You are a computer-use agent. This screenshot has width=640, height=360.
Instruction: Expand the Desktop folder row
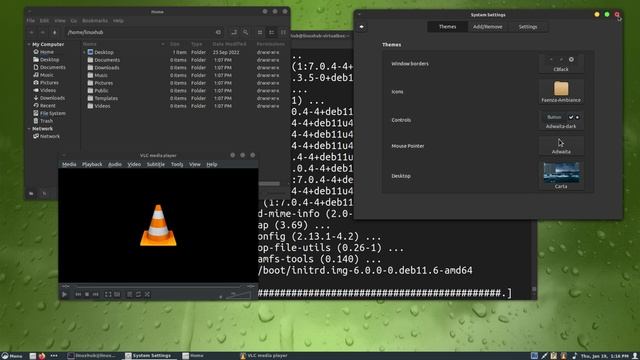tap(84, 52)
